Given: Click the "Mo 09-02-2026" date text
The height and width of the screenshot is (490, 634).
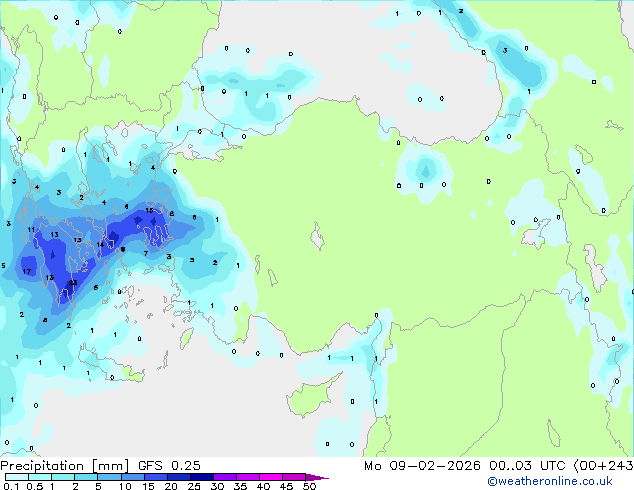Looking at the screenshot, I should 422,466.
